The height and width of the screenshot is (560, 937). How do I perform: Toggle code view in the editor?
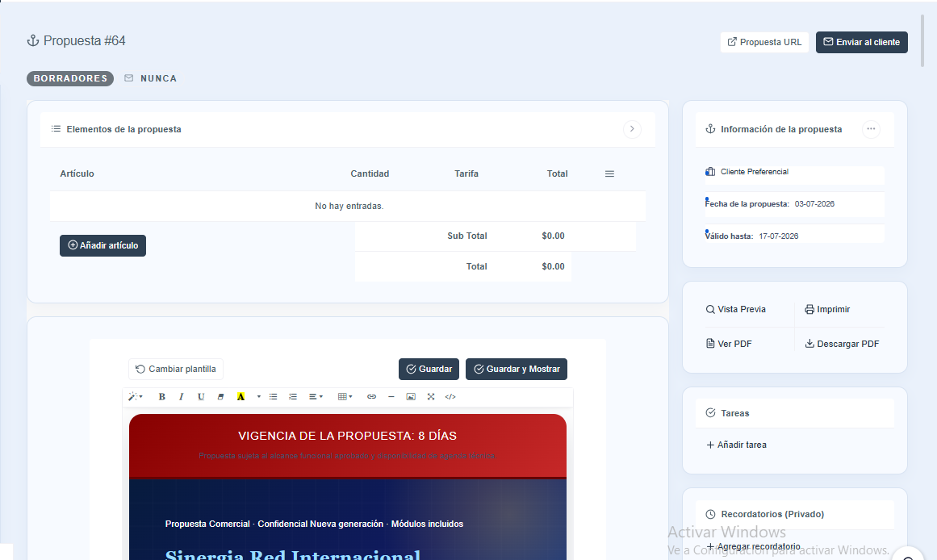coord(450,397)
